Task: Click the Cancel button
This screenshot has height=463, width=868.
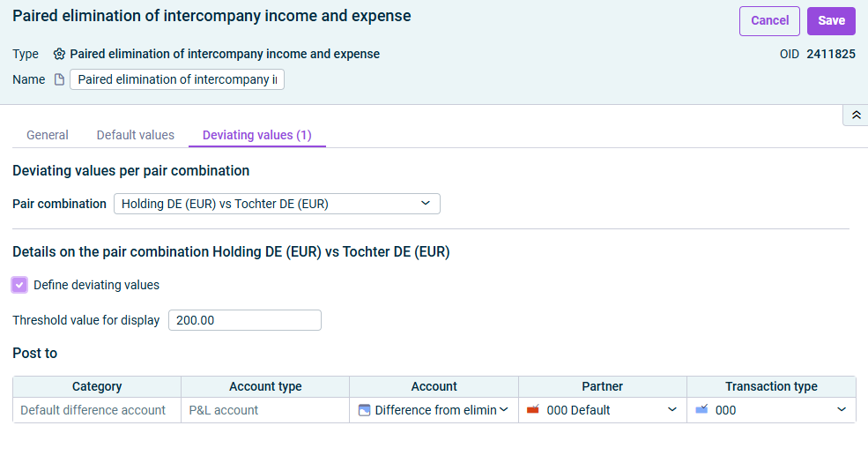Action: [x=769, y=21]
